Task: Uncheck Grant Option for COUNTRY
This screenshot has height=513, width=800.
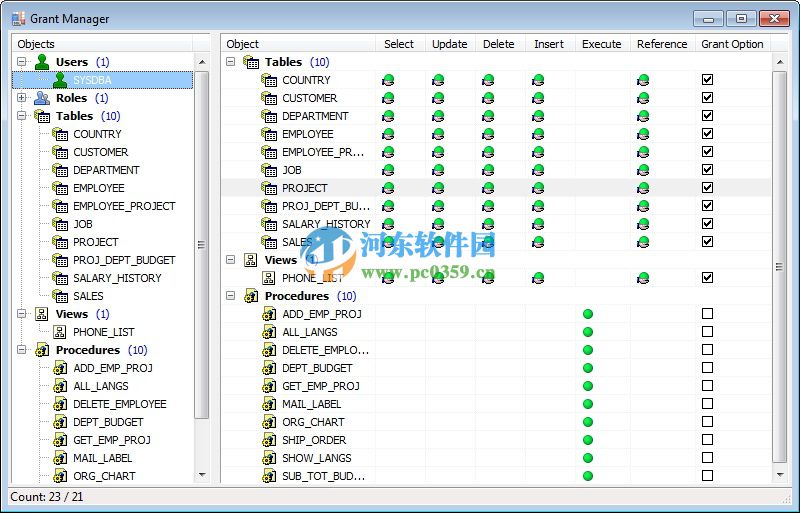Action: click(707, 80)
